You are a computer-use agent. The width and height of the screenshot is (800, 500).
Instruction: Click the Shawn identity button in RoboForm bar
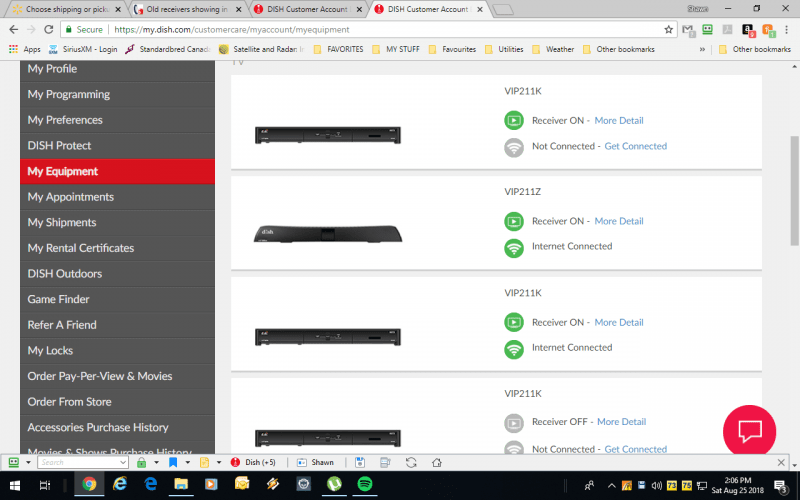(x=316, y=462)
